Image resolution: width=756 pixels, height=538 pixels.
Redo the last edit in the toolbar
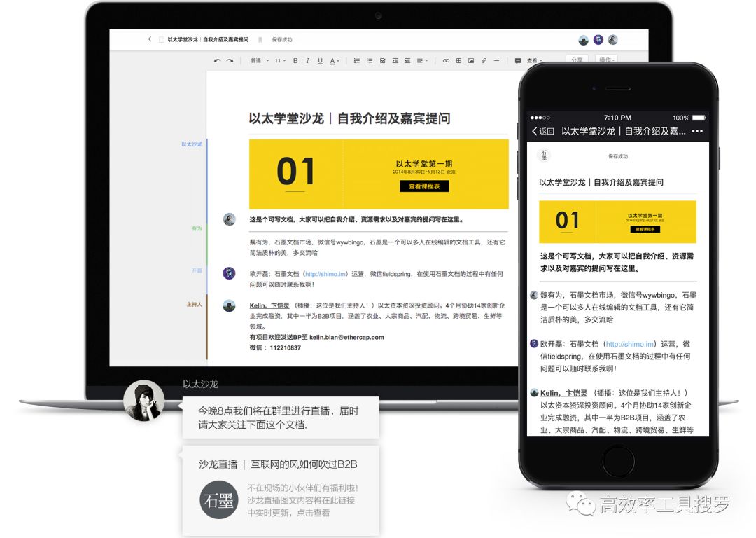tap(230, 61)
